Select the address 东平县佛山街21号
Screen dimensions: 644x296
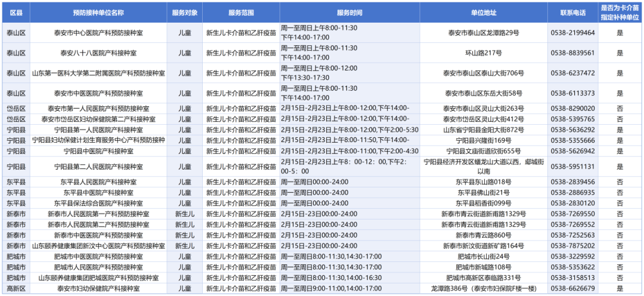pos(483,193)
